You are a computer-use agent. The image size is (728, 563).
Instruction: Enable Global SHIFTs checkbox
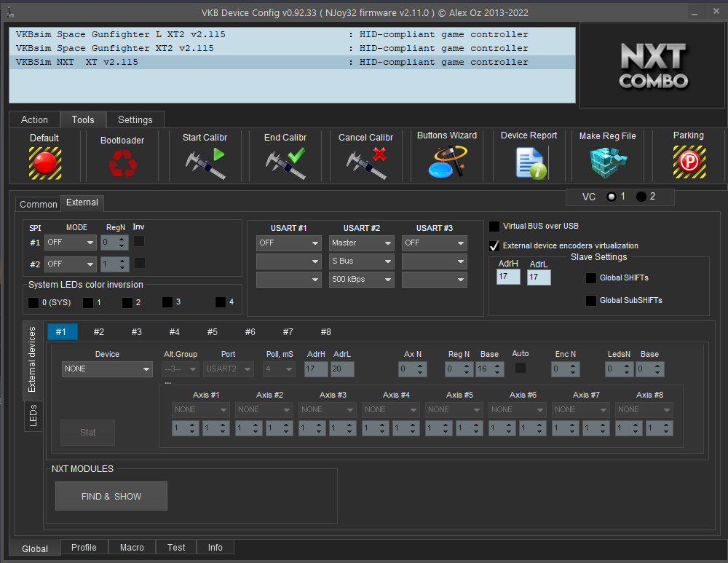point(591,277)
